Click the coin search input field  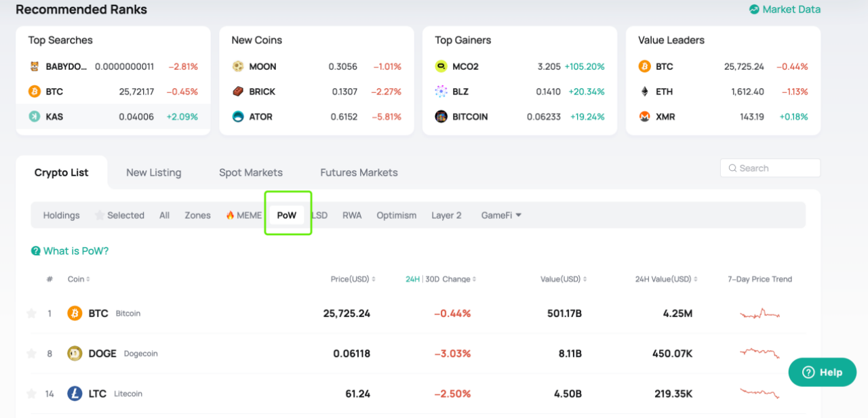click(x=770, y=168)
